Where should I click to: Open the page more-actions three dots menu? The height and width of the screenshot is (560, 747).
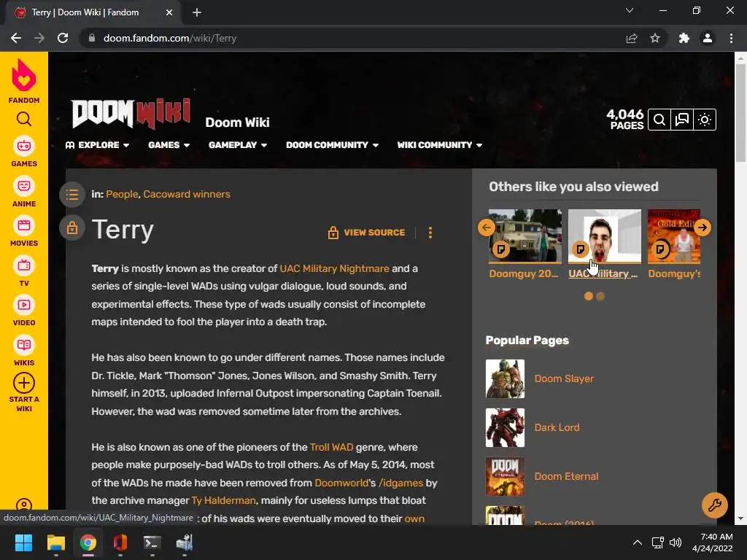coord(430,233)
